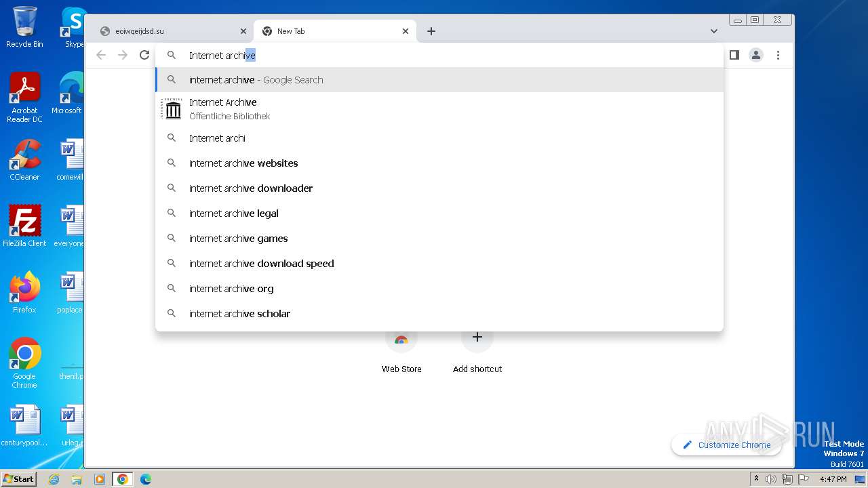The image size is (868, 488).
Task: Launch Microsoft Edge from the taskbar
Action: coord(145,479)
